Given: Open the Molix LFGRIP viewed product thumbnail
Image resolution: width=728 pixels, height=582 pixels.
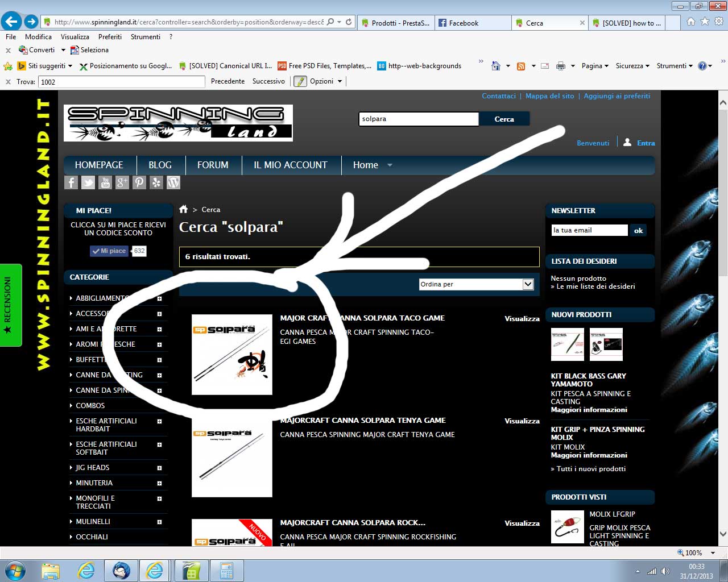Looking at the screenshot, I should [567, 527].
